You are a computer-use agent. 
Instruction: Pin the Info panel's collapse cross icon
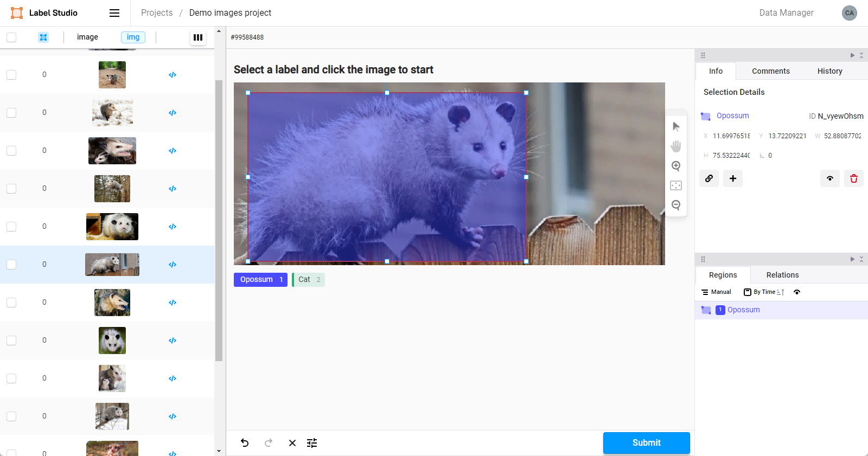point(861,55)
